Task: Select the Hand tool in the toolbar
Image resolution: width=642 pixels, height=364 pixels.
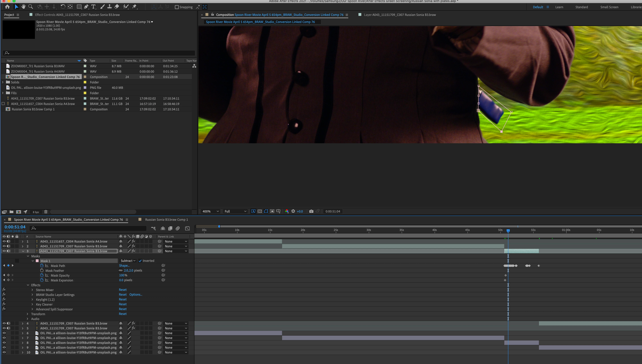Action: [x=24, y=7]
